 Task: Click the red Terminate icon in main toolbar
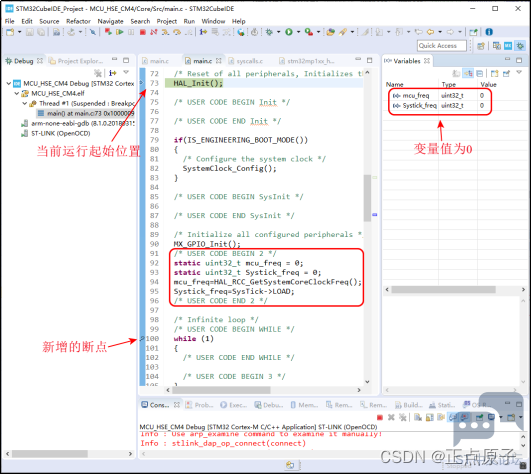pos(142,32)
